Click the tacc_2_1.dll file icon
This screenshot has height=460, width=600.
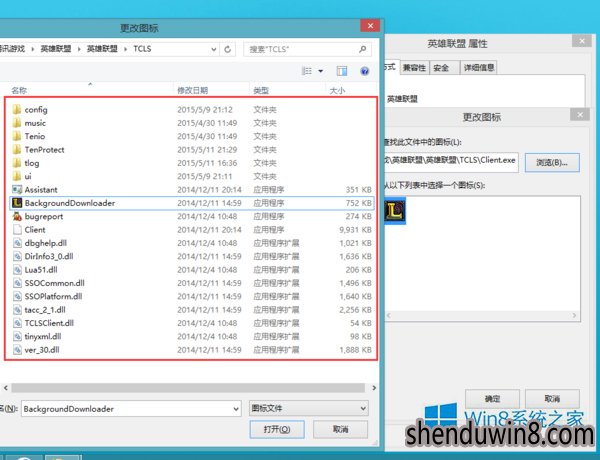click(17, 310)
